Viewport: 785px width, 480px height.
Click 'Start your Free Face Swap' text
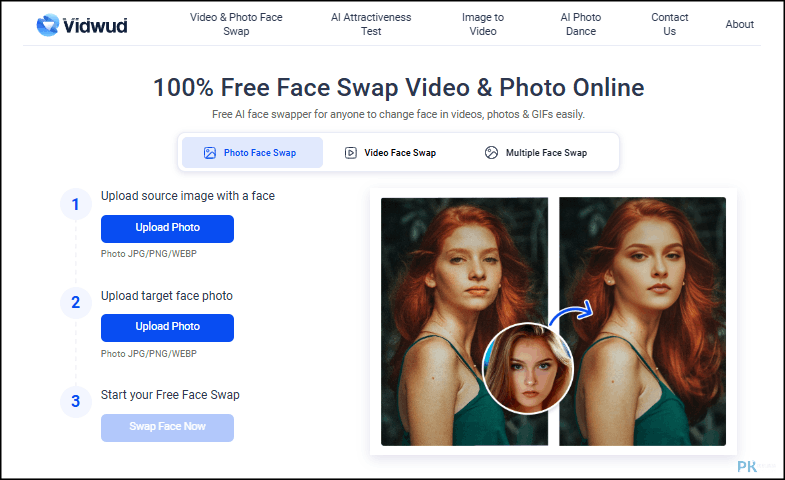click(x=170, y=395)
